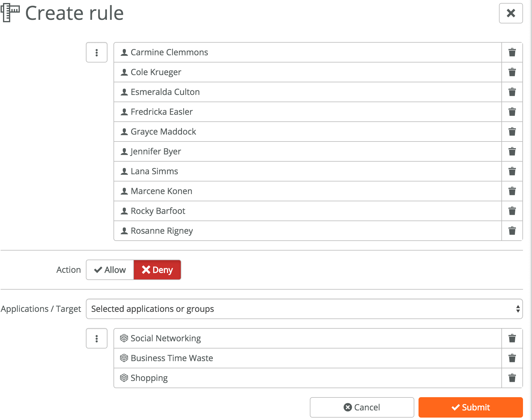Delete Lana Simms from the list
The width and height of the screenshot is (532, 420).
click(x=512, y=171)
